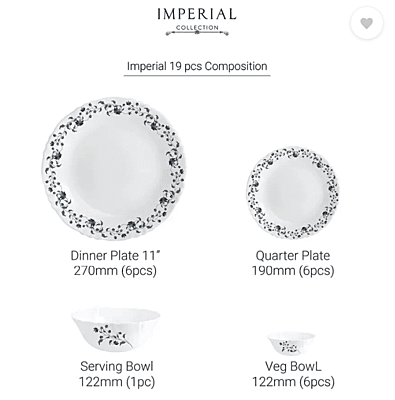Select the Quarter Plate image

pyautogui.click(x=293, y=193)
